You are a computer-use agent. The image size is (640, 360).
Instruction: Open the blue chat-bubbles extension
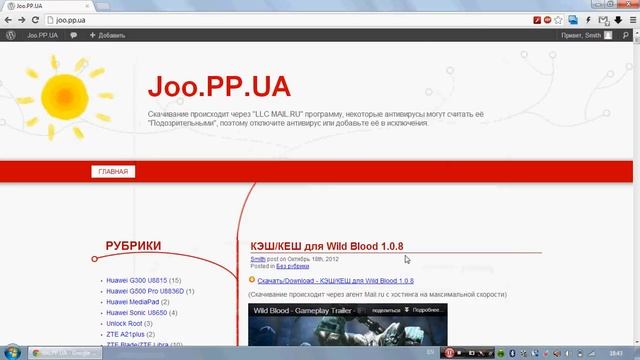573,20
